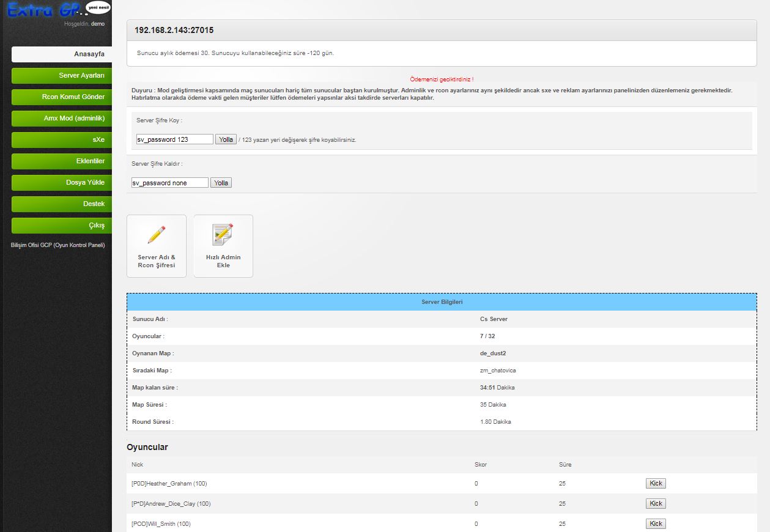Click the Oyuncular section heading
The height and width of the screenshot is (532, 770).
click(x=147, y=447)
